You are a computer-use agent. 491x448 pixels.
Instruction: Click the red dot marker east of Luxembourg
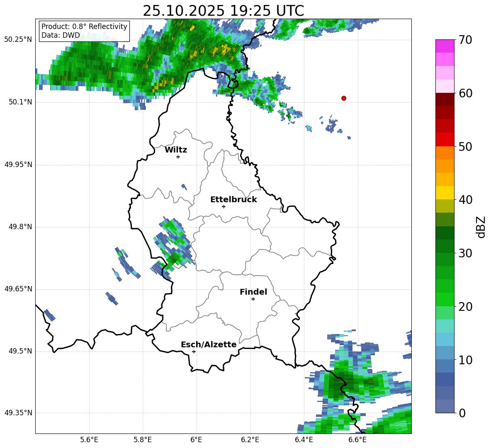point(343,98)
